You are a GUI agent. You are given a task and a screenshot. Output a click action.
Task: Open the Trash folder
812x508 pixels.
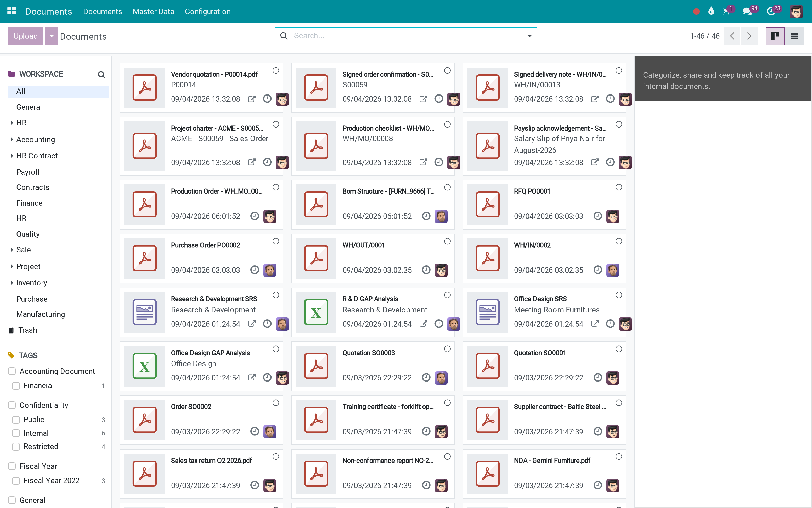pos(27,330)
